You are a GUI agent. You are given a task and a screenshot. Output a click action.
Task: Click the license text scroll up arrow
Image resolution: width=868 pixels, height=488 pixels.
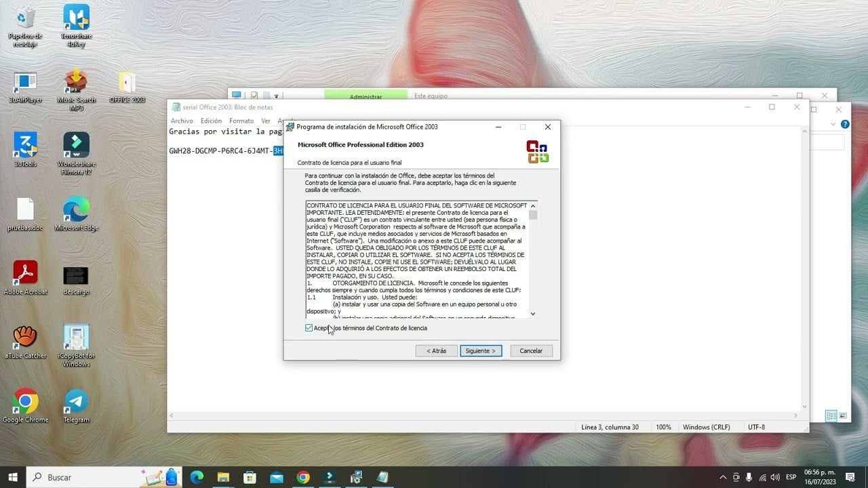tap(533, 205)
